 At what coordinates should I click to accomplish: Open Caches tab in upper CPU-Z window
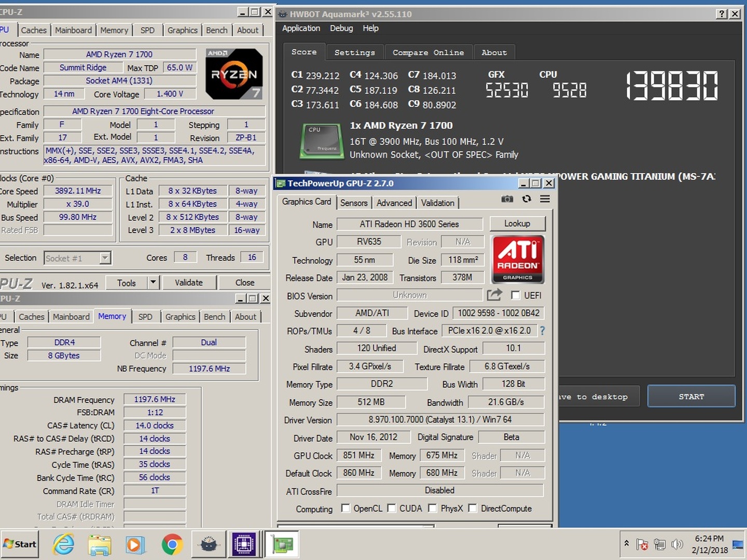(x=34, y=30)
